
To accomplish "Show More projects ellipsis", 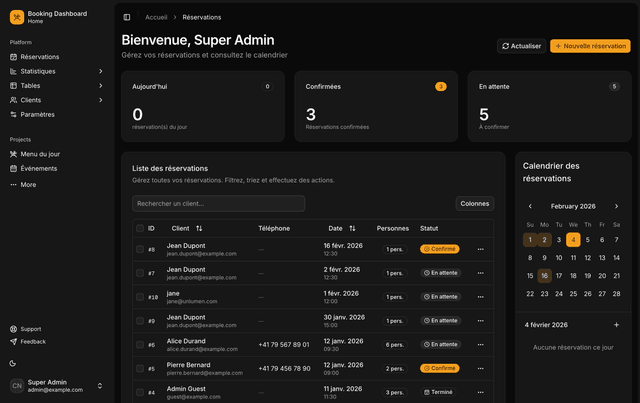I will coord(13,185).
